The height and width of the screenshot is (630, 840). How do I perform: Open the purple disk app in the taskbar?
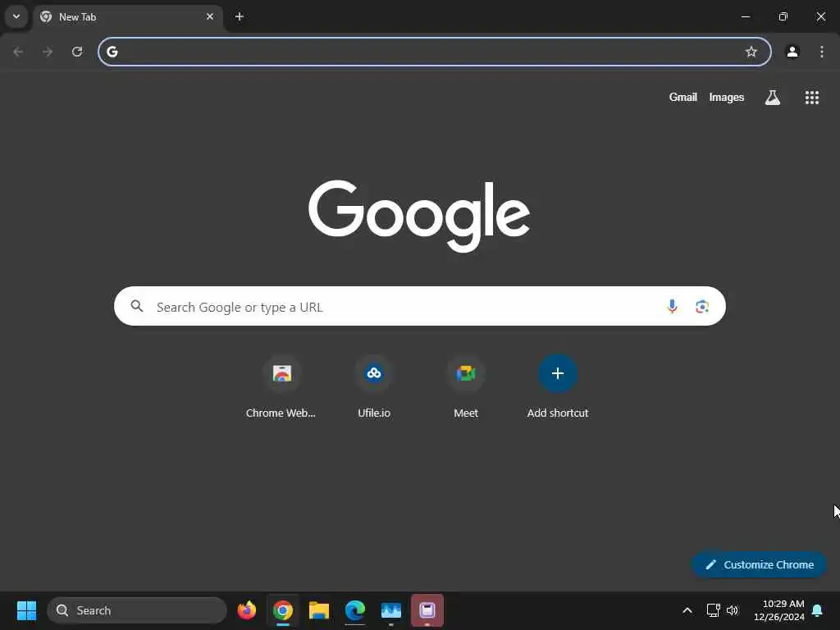[427, 610]
